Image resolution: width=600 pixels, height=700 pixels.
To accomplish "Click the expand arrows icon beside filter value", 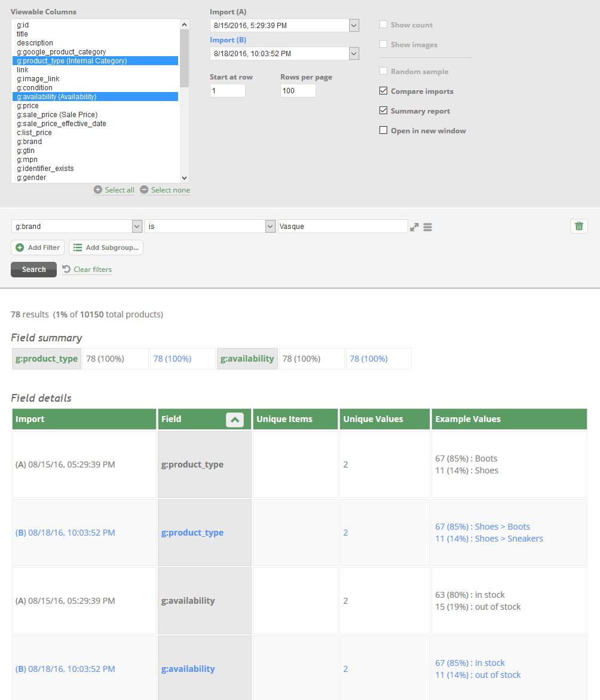I will point(414,227).
